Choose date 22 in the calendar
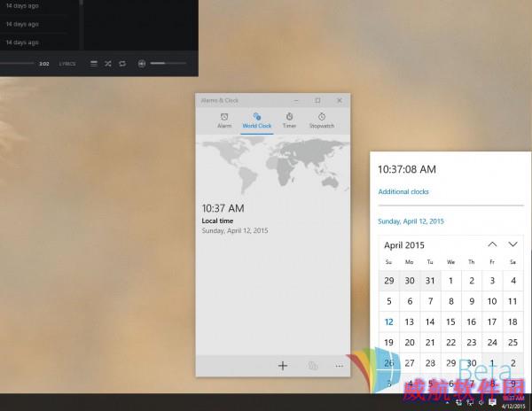Image resolution: width=532 pixels, height=411 pixels. coord(451,342)
